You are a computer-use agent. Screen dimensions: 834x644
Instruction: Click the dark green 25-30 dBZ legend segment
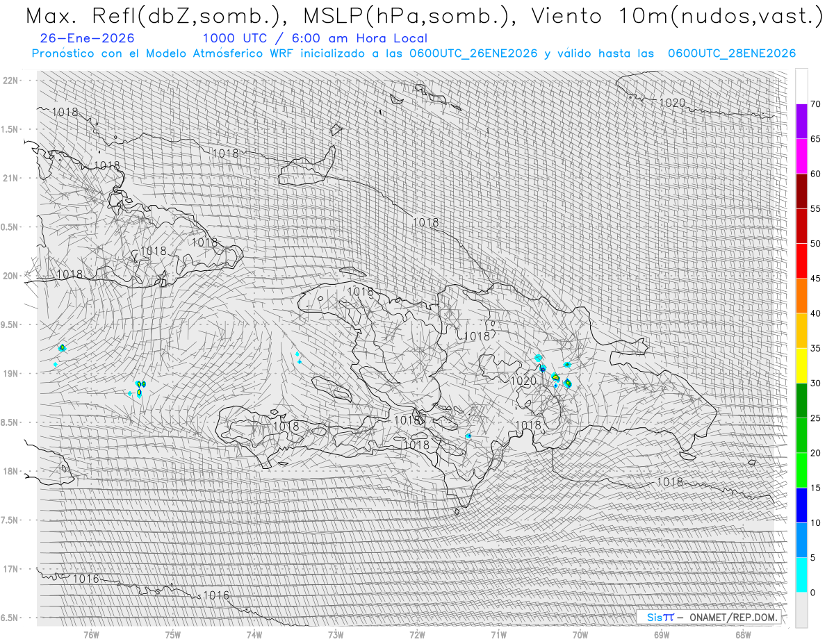pos(801,400)
